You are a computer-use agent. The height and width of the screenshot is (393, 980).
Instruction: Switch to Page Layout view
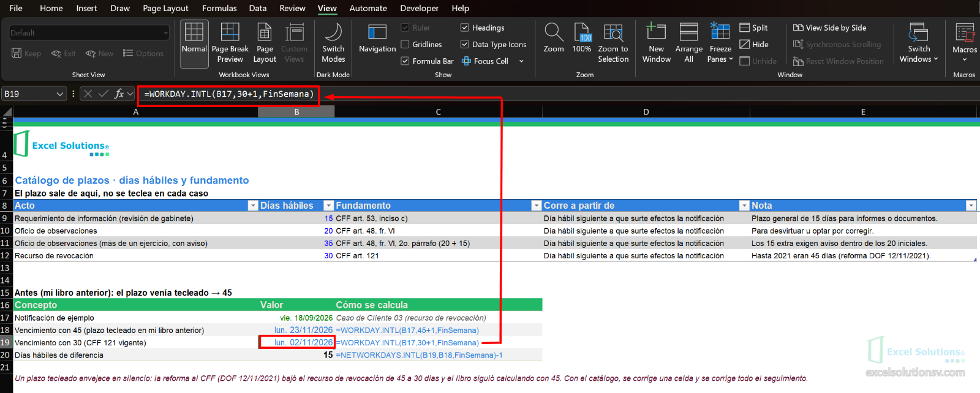[265, 43]
